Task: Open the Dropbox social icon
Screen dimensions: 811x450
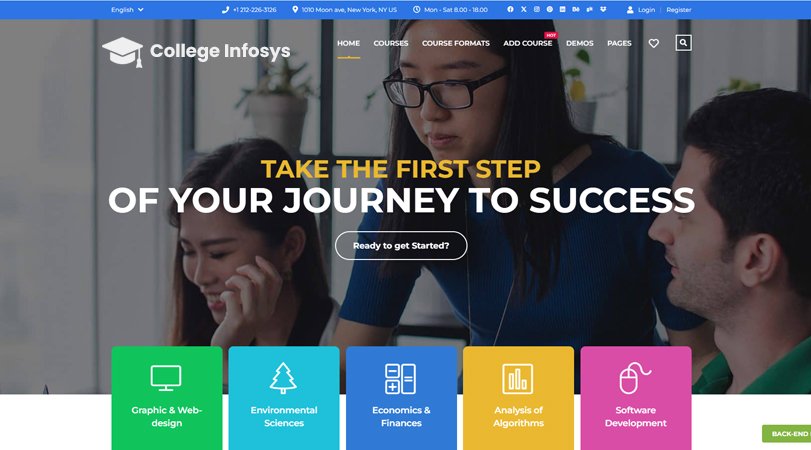Action: point(603,9)
